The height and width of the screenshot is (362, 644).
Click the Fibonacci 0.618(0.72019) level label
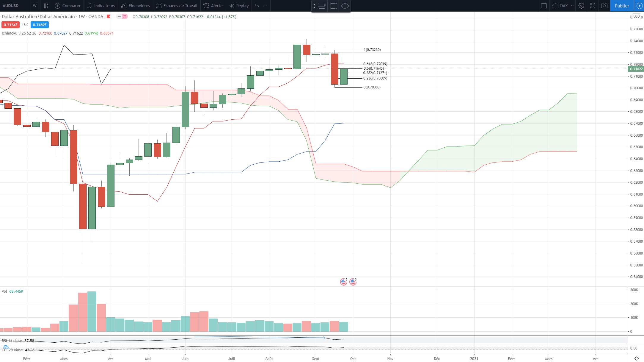point(375,64)
